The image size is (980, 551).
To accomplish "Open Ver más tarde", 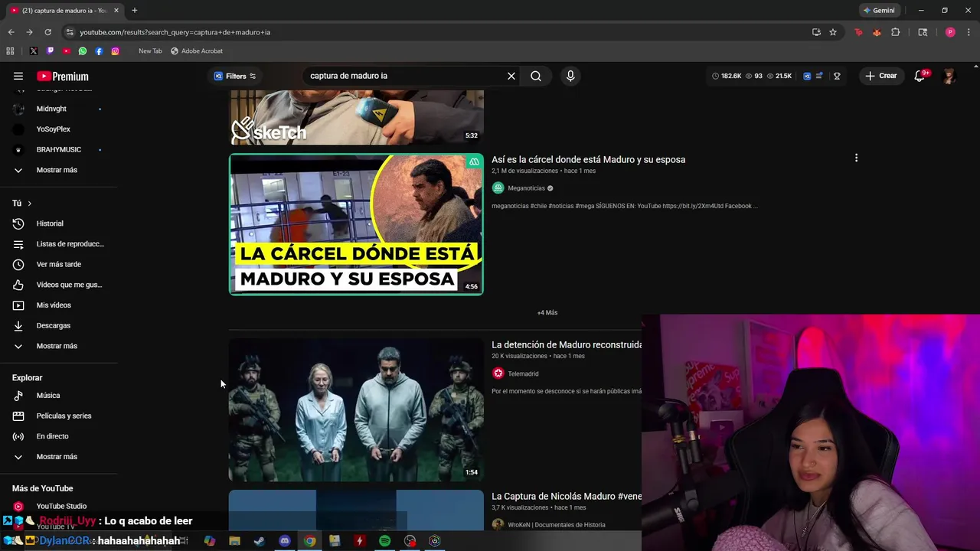I will click(x=57, y=264).
